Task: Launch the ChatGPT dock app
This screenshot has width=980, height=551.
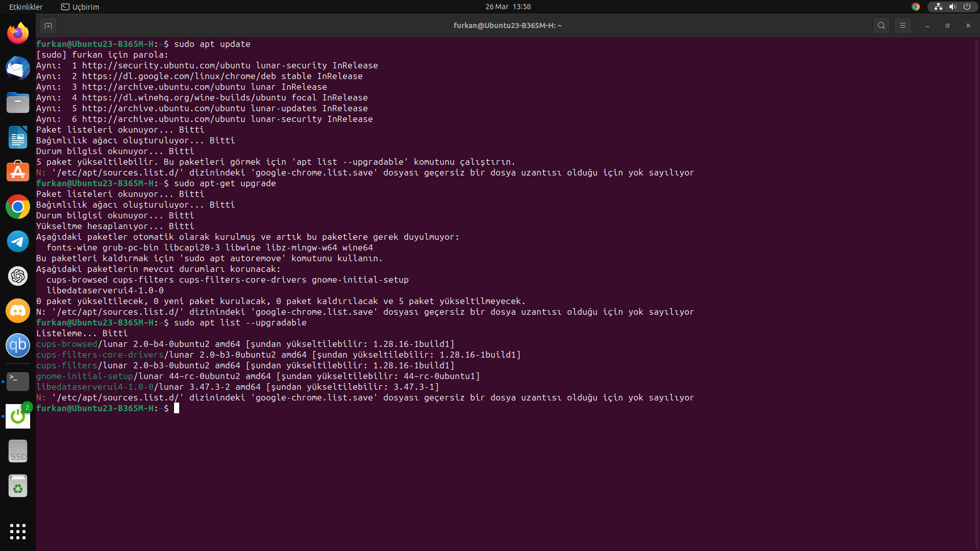Action: pyautogui.click(x=18, y=276)
